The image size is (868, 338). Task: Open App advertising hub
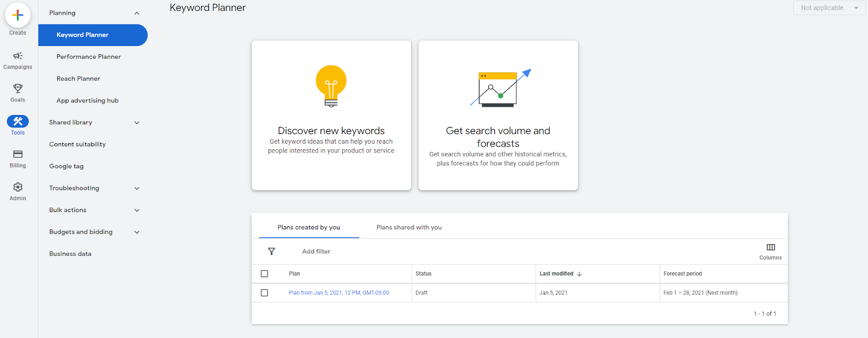[87, 100]
